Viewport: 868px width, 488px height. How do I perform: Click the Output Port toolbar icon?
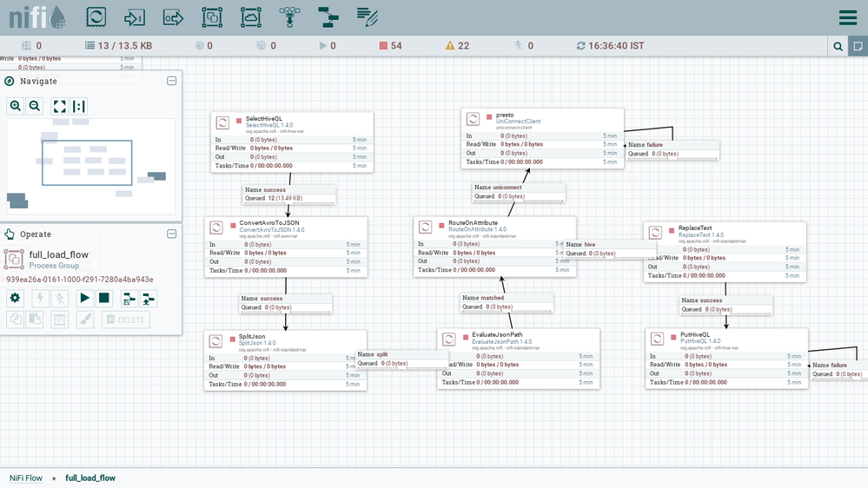click(174, 16)
